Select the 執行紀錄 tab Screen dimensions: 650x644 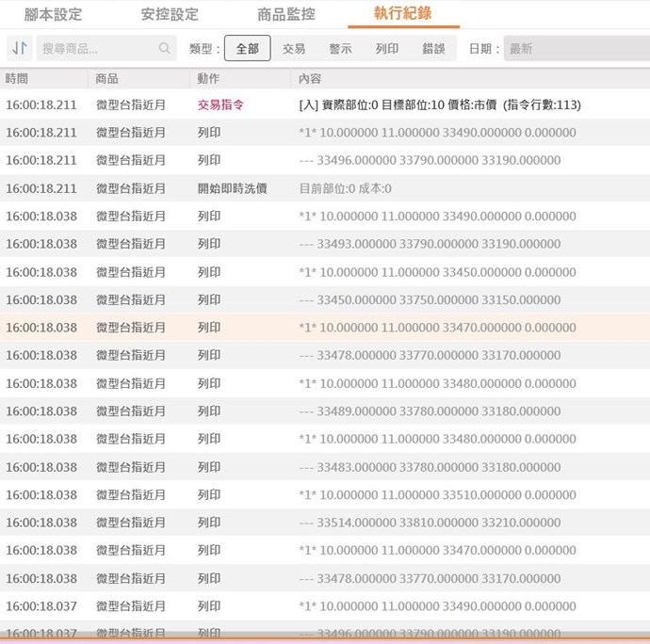tap(403, 14)
